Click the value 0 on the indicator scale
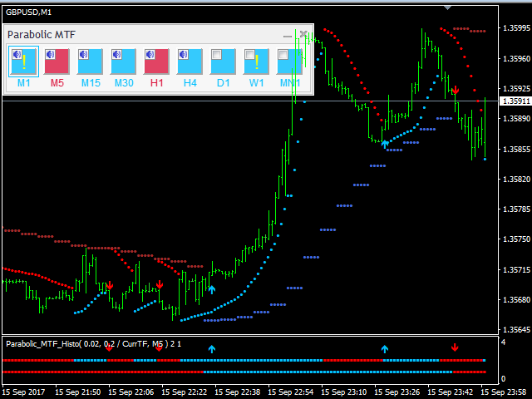 tap(503, 379)
